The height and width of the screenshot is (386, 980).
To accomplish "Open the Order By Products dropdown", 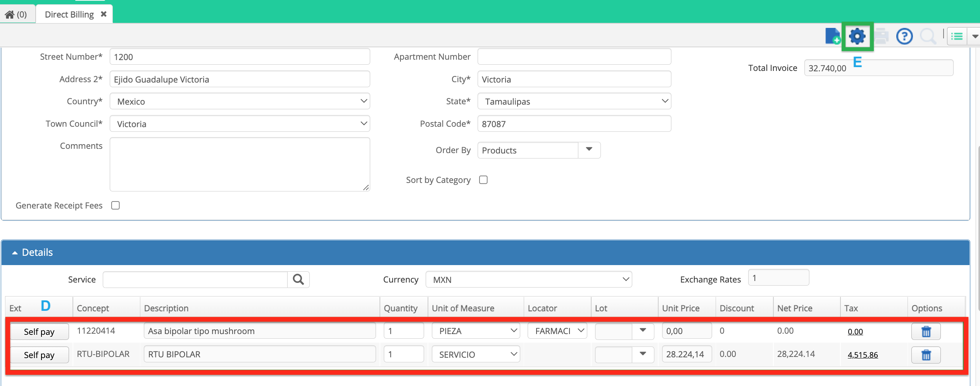I will point(539,150).
